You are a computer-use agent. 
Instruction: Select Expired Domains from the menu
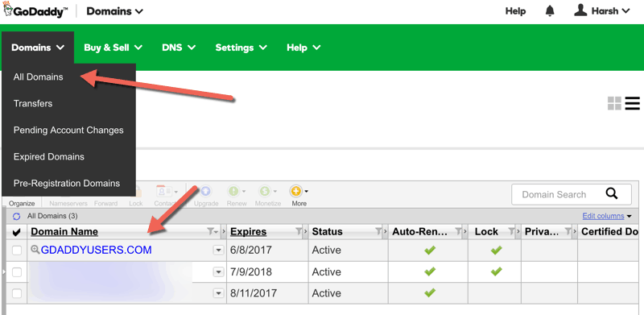point(49,156)
